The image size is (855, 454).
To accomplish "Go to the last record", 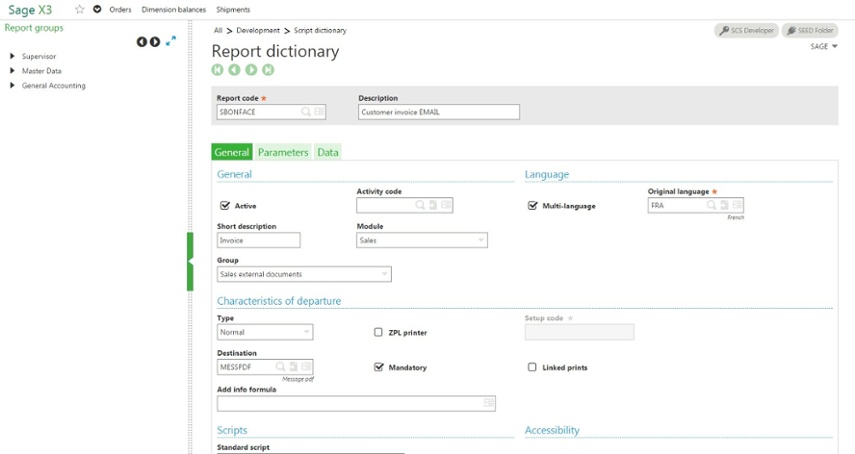I will [268, 70].
